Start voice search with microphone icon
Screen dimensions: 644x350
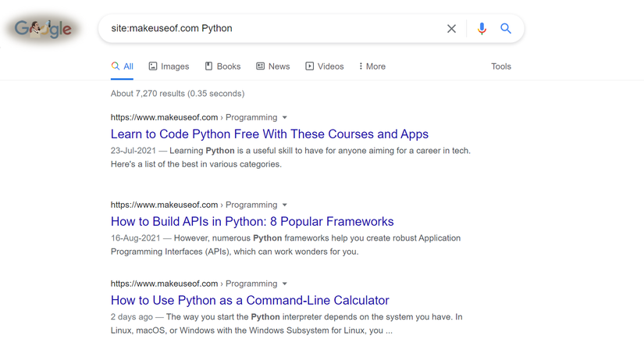482,29
